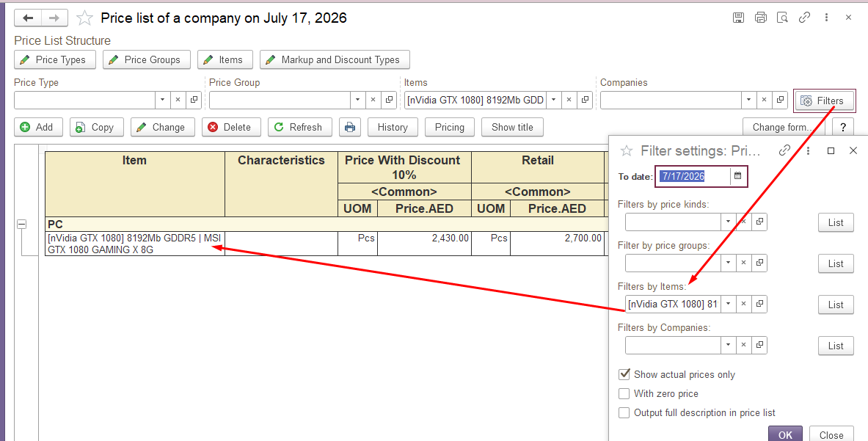The image size is (868, 441).
Task: Click the Filters button
Action: pyautogui.click(x=824, y=101)
